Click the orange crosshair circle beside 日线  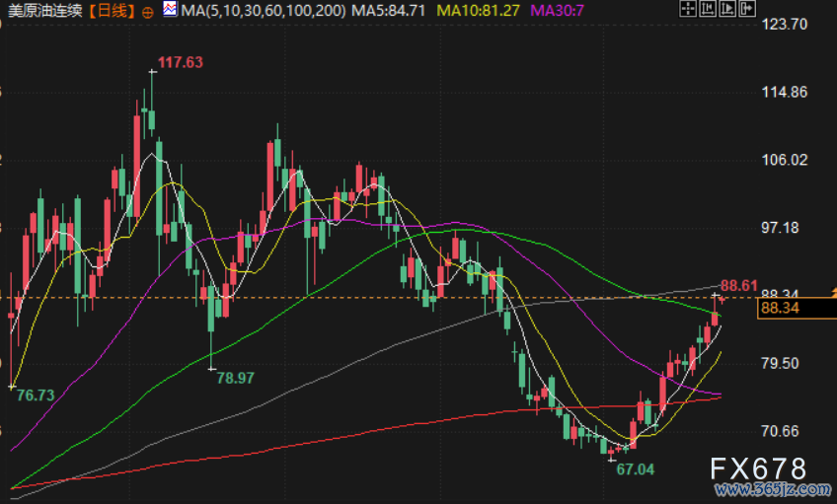point(148,12)
